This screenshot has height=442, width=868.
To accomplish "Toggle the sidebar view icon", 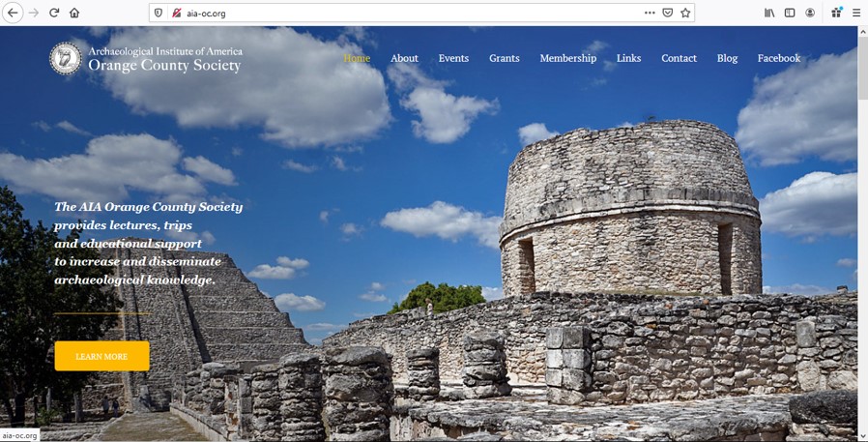I will [x=790, y=13].
